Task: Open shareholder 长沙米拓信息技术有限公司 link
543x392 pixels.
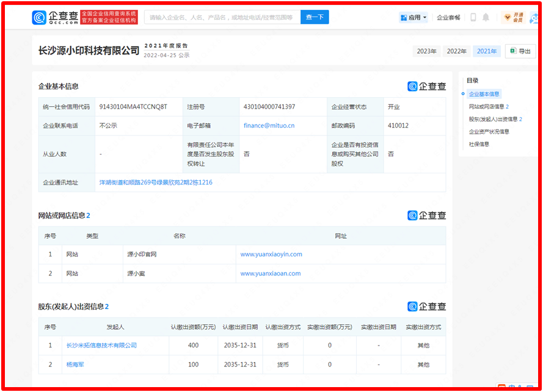Action: click(101, 345)
